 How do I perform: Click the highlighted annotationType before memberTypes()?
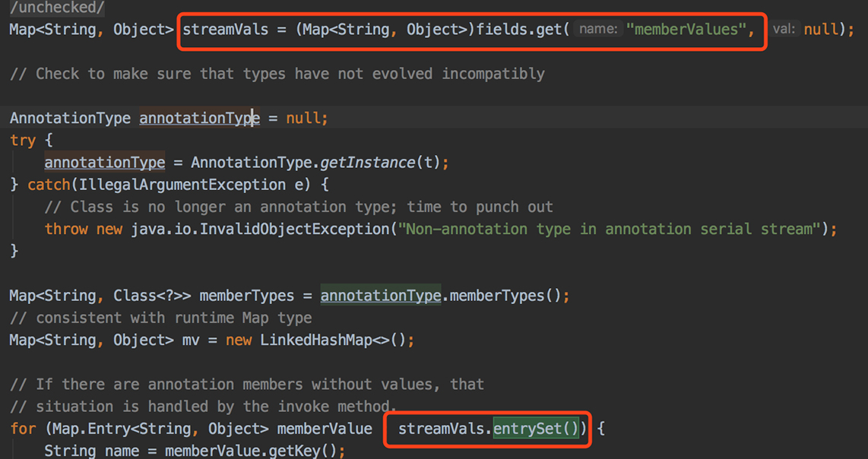click(x=380, y=295)
